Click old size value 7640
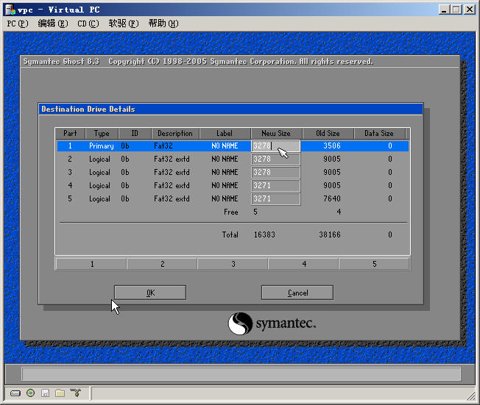This screenshot has width=480, height=405. click(332, 199)
